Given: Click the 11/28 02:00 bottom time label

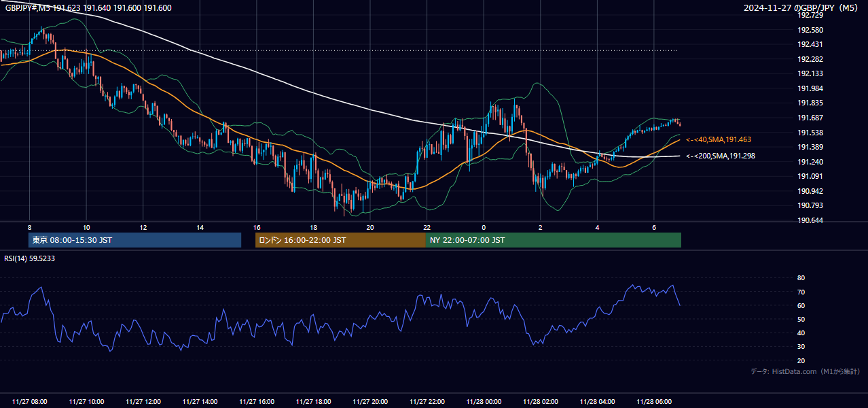Looking at the screenshot, I should 541,402.
